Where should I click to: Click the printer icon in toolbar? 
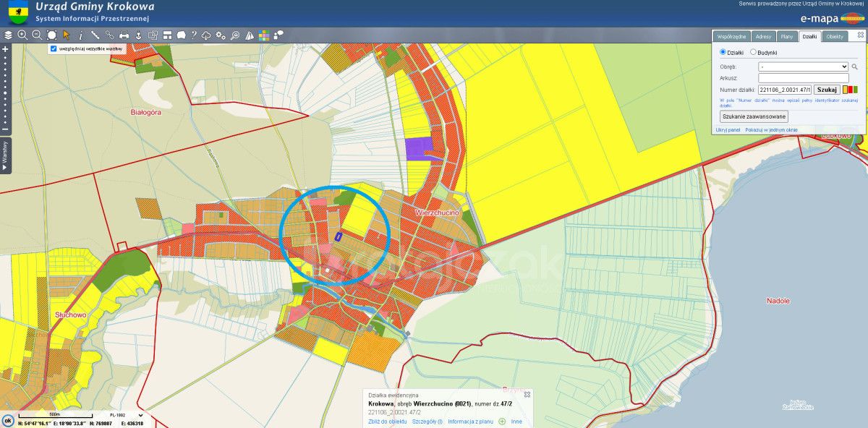pos(124,35)
